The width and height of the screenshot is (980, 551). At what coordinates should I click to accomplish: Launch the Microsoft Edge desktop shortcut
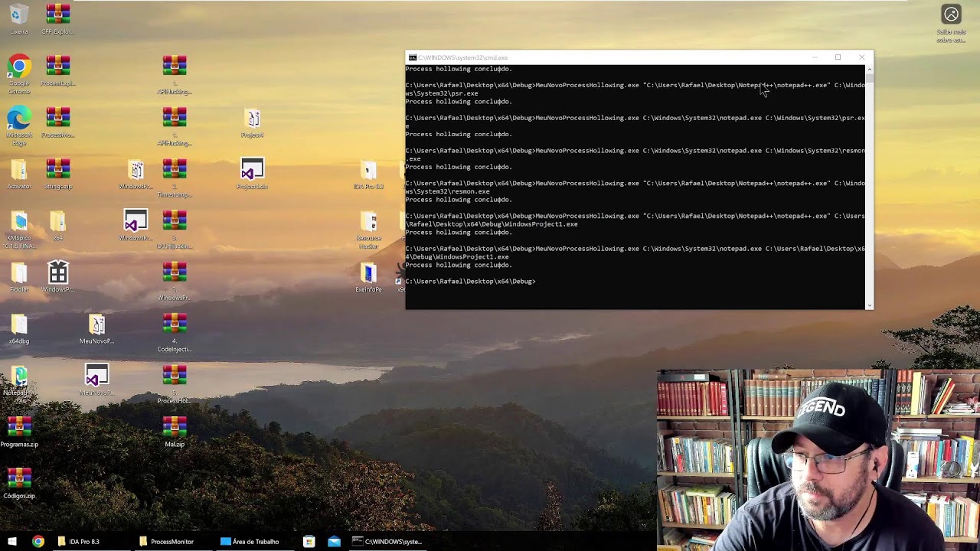tap(19, 119)
